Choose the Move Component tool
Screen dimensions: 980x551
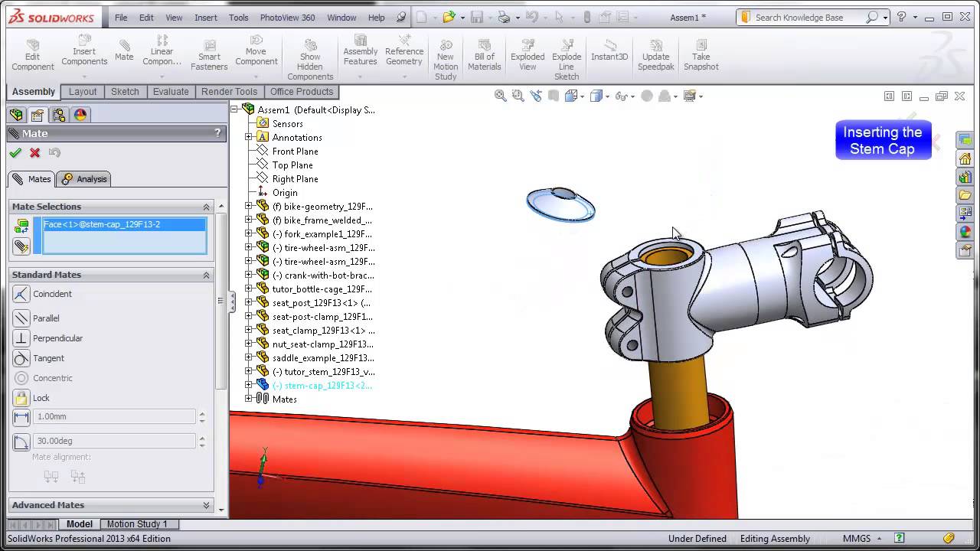point(256,52)
